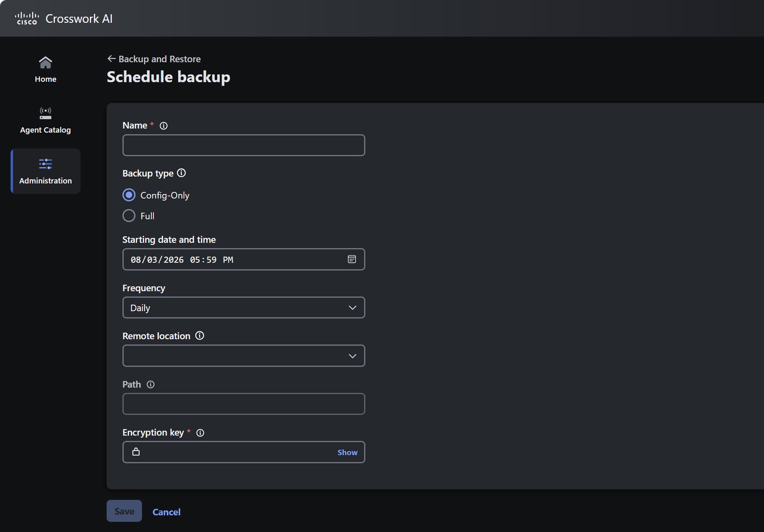Screen dimensions: 764x532
Task: Open Home from the sidebar
Action: click(45, 70)
